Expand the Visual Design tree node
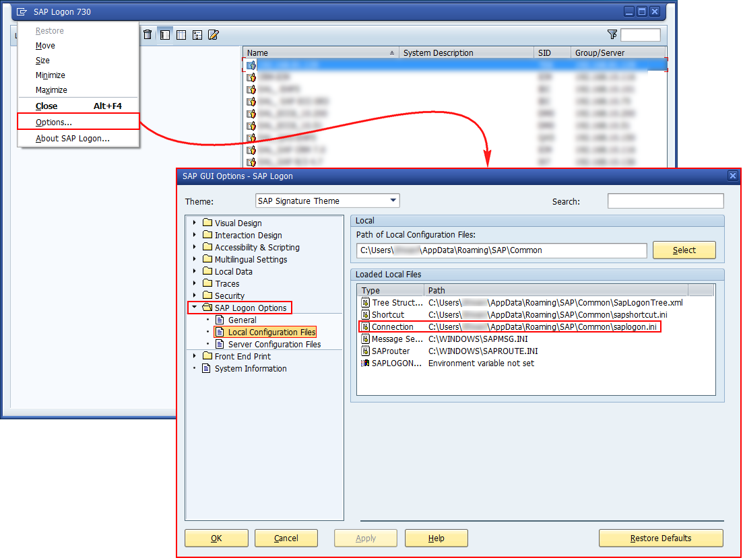Screen dimensions: 743x560 195,223
